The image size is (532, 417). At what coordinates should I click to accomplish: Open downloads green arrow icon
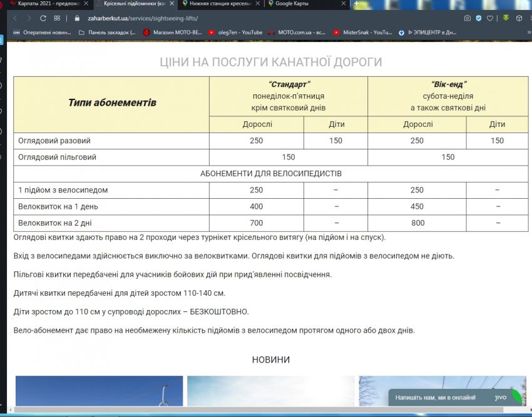coord(506,18)
